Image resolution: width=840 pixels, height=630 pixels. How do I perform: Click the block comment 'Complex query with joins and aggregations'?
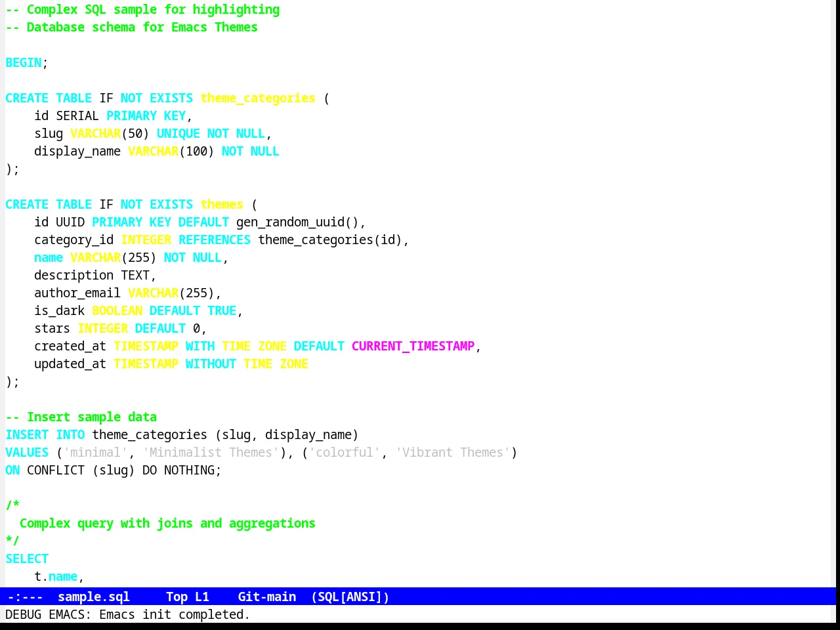(x=167, y=523)
